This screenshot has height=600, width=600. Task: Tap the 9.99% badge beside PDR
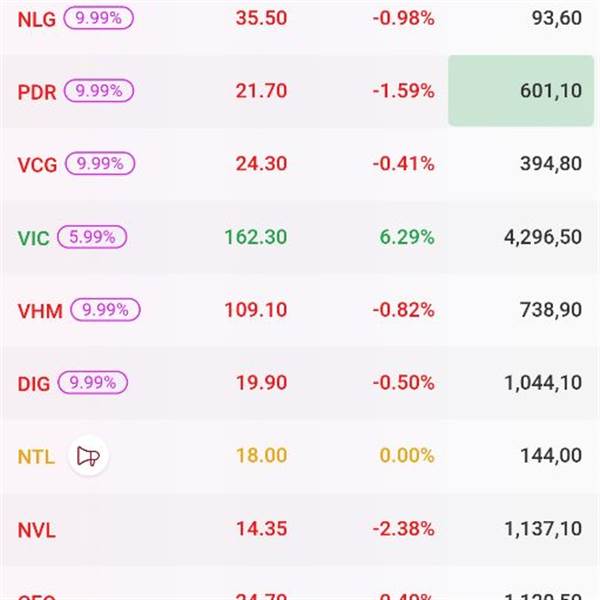pos(98,91)
